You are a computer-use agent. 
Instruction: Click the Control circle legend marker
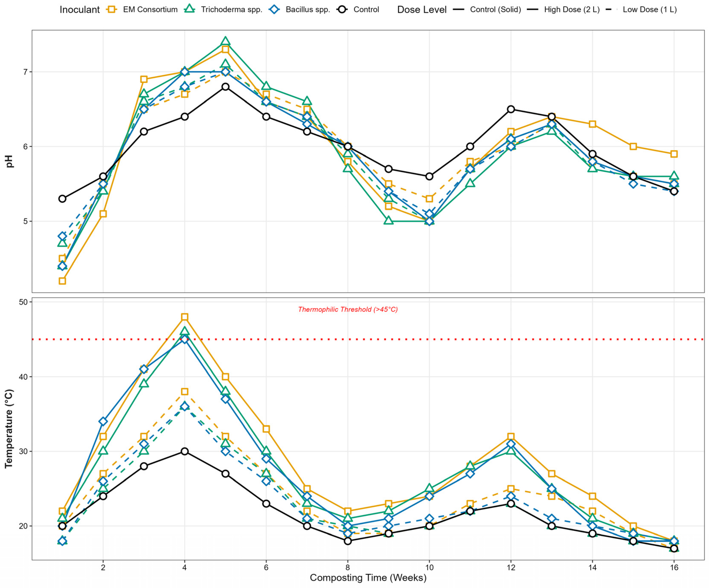point(342,9)
